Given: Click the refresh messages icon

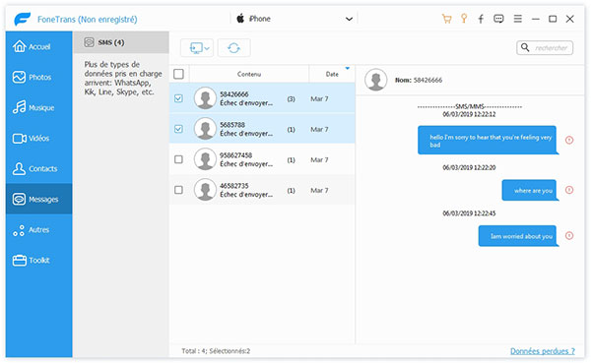Looking at the screenshot, I should pyautogui.click(x=233, y=48).
